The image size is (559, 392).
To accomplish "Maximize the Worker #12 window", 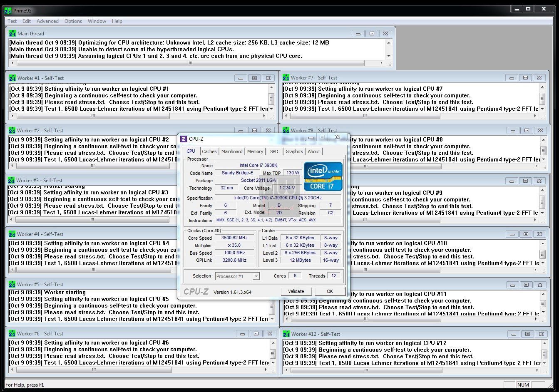I will [527, 334].
